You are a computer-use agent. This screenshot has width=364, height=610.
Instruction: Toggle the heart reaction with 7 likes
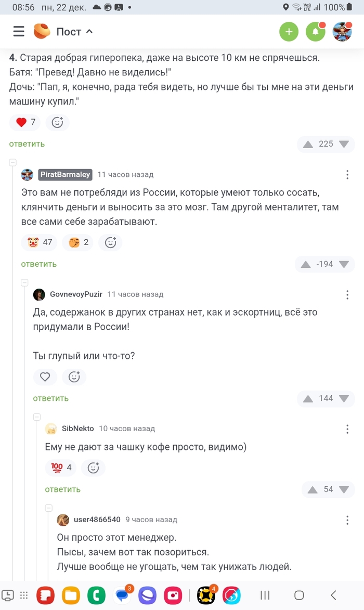[25, 122]
